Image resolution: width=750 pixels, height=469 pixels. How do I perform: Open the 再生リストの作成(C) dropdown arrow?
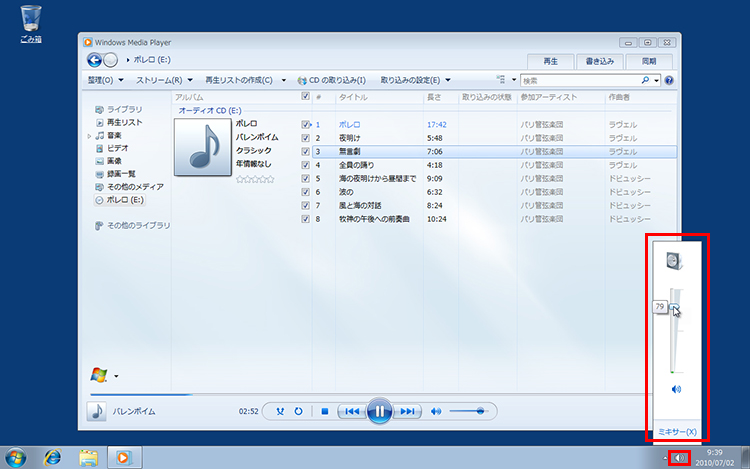point(284,80)
